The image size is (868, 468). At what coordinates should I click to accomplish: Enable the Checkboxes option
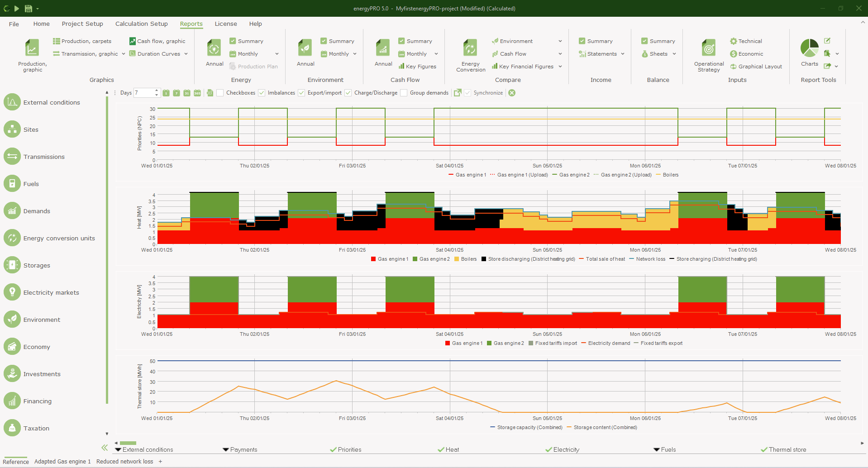220,93
